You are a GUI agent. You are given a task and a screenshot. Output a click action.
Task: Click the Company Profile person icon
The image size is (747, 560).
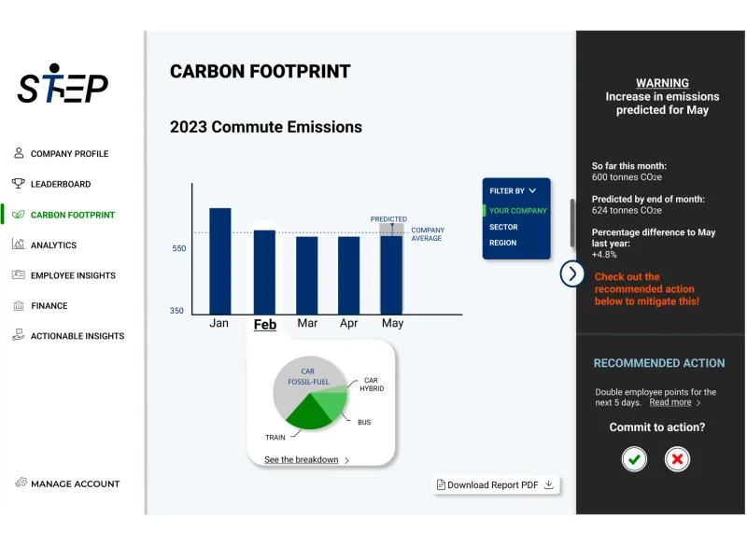(x=19, y=153)
